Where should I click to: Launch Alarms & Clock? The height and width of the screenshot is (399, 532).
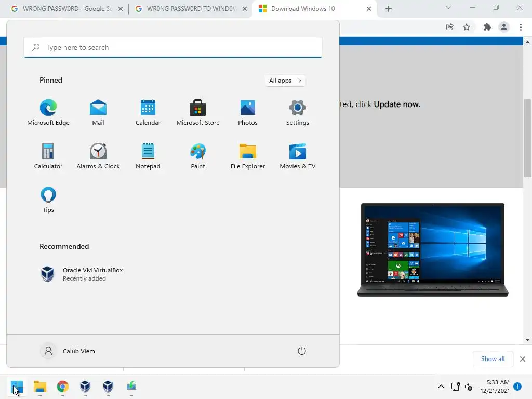(98, 156)
